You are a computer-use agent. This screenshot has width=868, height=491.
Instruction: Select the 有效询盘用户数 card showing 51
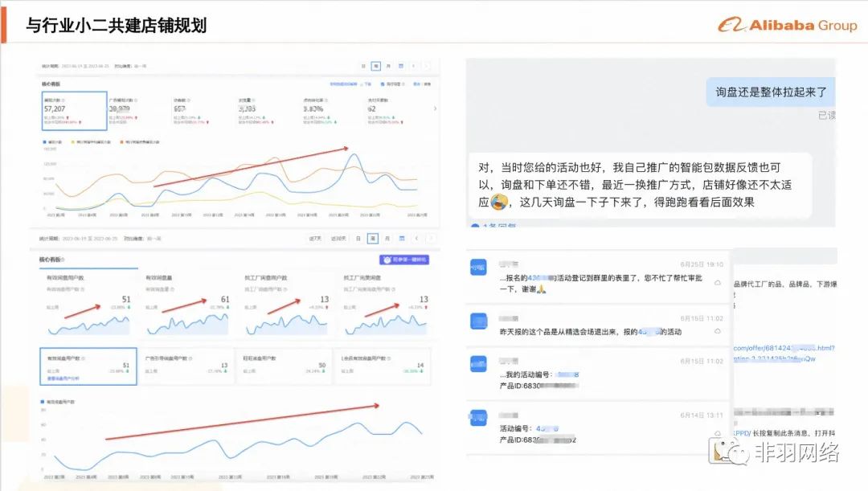click(x=88, y=366)
